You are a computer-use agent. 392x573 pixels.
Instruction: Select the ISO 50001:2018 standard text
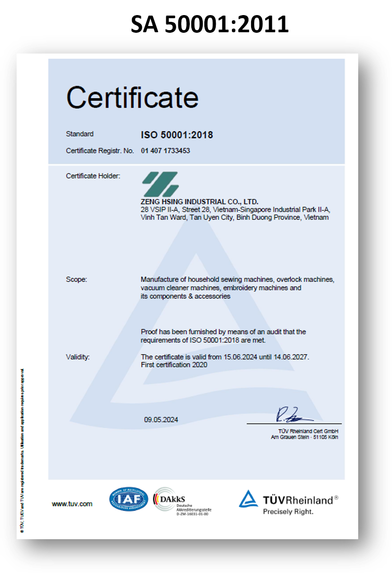(177, 135)
